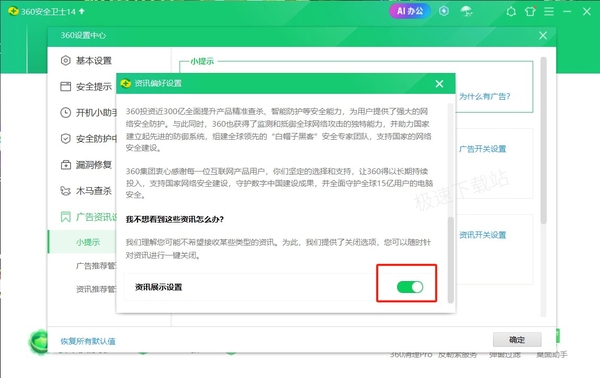This screenshot has width=600, height=378.
Task: Select 木马查杀 in the sidebar
Action: tap(94, 191)
